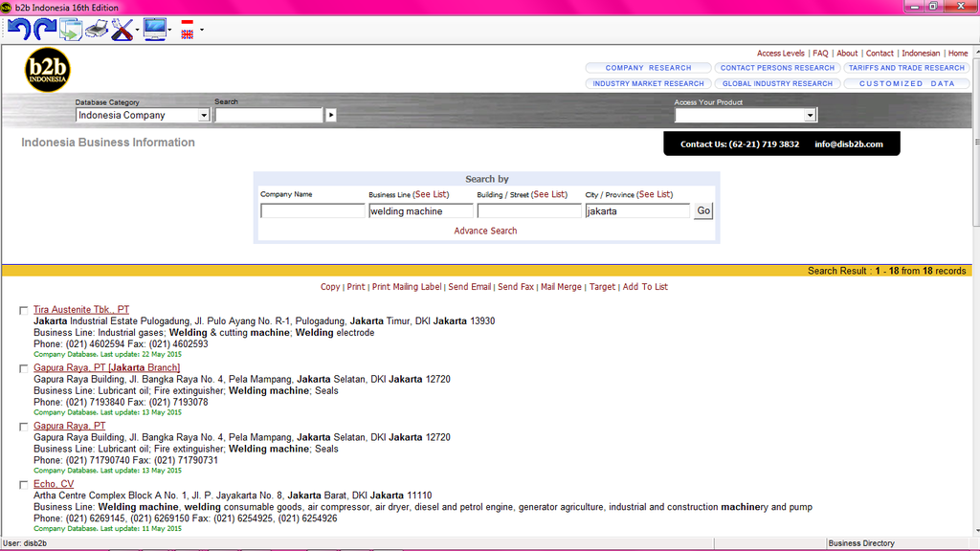Viewport: 980px width, 551px height.
Task: Focus the City / Province field containing jakarta
Action: [x=637, y=211]
